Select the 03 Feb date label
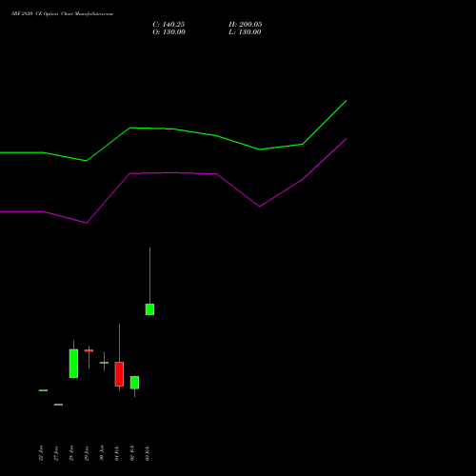The width and height of the screenshot is (476, 476). (148, 453)
